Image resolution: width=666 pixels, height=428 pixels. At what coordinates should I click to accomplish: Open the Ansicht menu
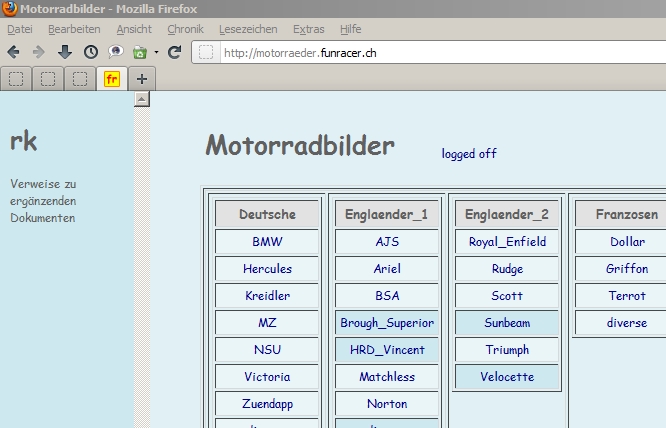click(x=134, y=29)
